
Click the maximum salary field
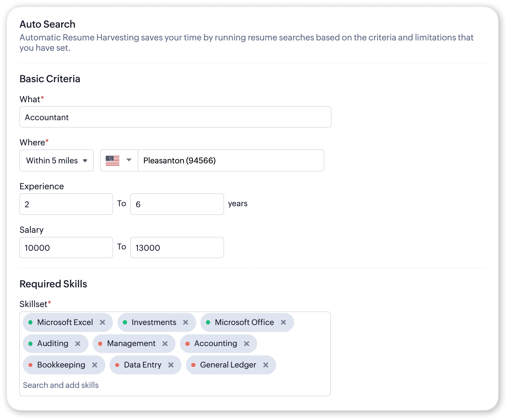click(x=177, y=248)
